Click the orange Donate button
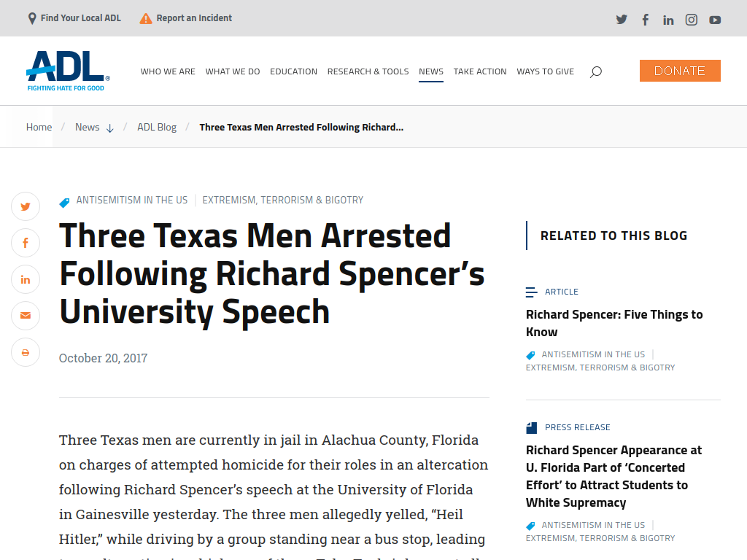 coord(680,71)
